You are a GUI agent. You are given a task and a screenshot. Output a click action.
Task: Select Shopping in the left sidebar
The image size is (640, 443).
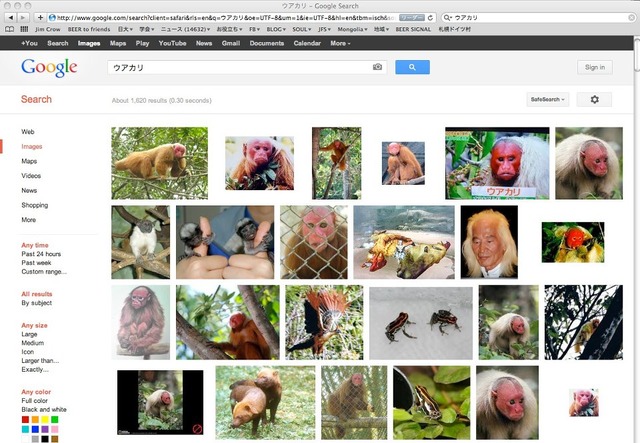pyautogui.click(x=35, y=205)
